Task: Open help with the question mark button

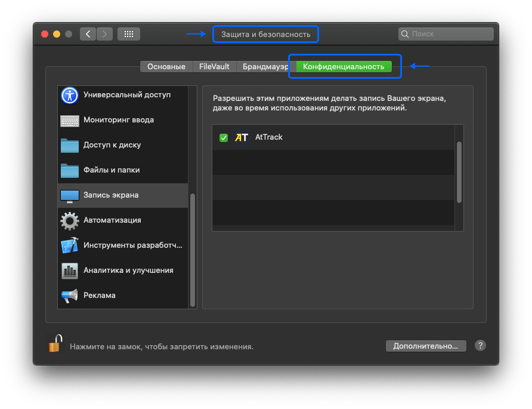Action: point(480,346)
